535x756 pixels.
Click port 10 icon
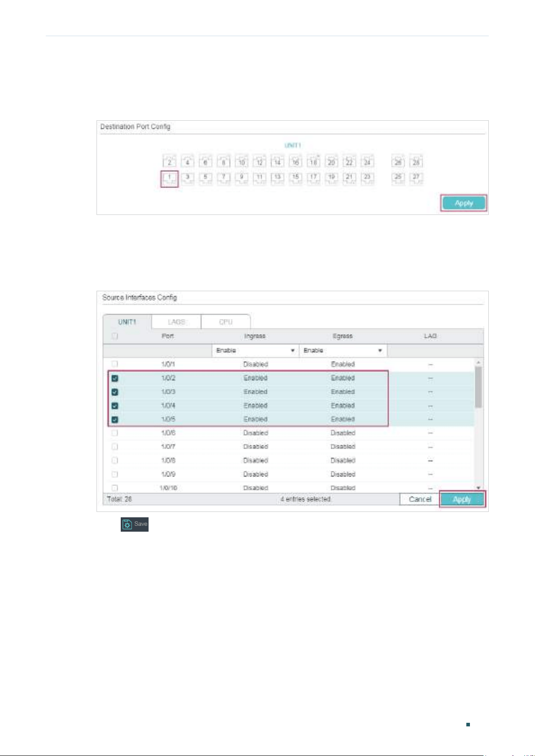click(x=241, y=162)
